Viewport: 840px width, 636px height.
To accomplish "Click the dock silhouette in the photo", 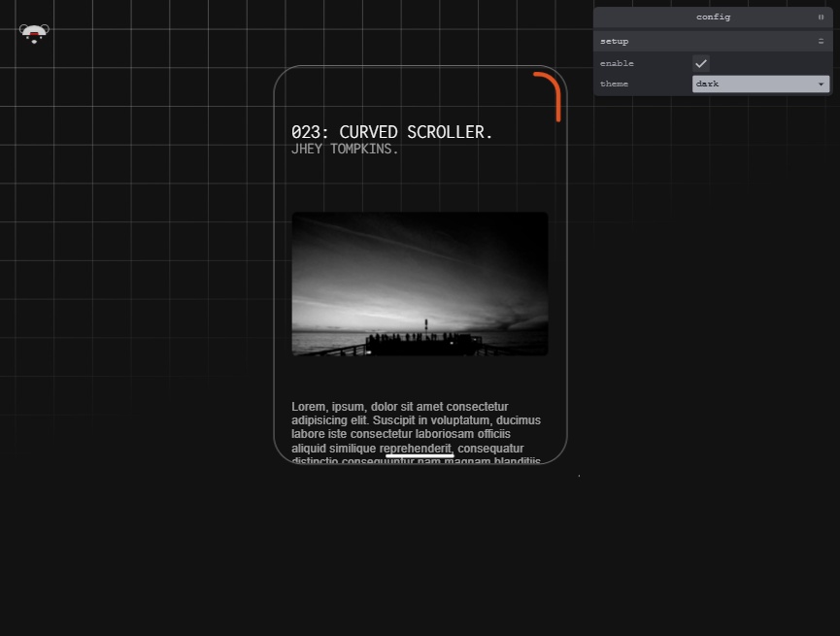I will (x=423, y=343).
